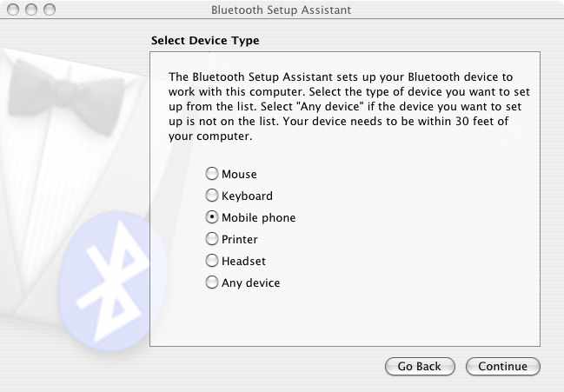Click the Select Device Type heading

[x=205, y=40]
